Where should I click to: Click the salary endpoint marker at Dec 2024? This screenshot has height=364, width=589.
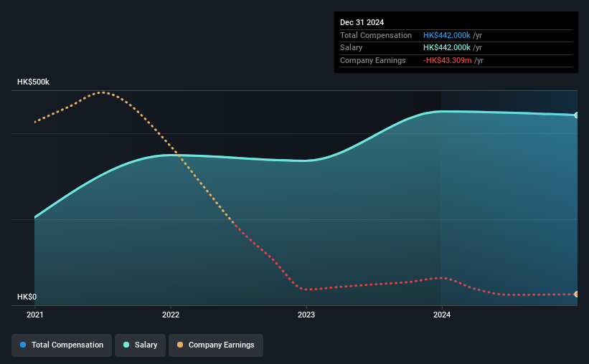pos(576,115)
